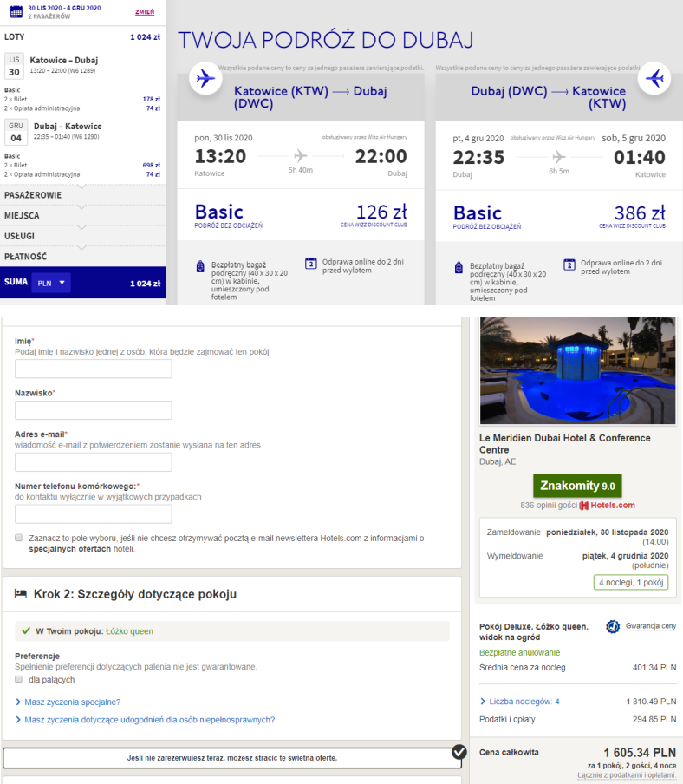Click the Łóżko queen link

(x=129, y=631)
